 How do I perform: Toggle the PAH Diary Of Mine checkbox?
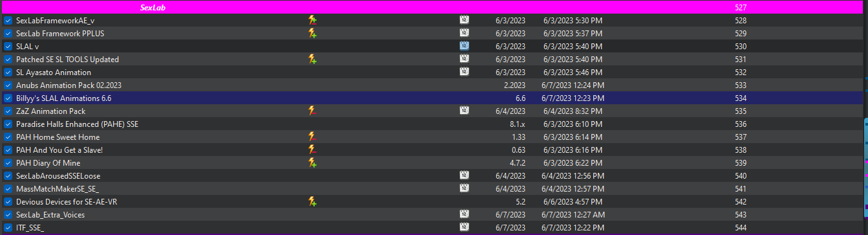tap(8, 163)
